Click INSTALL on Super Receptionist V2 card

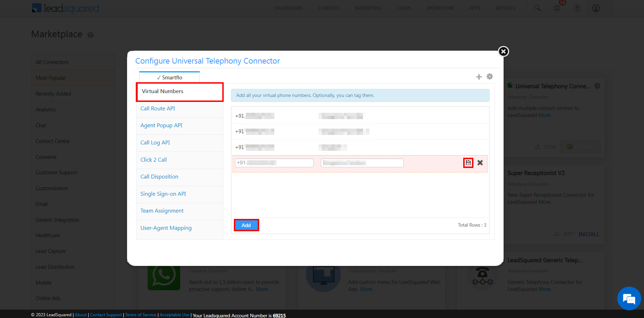click(x=589, y=234)
